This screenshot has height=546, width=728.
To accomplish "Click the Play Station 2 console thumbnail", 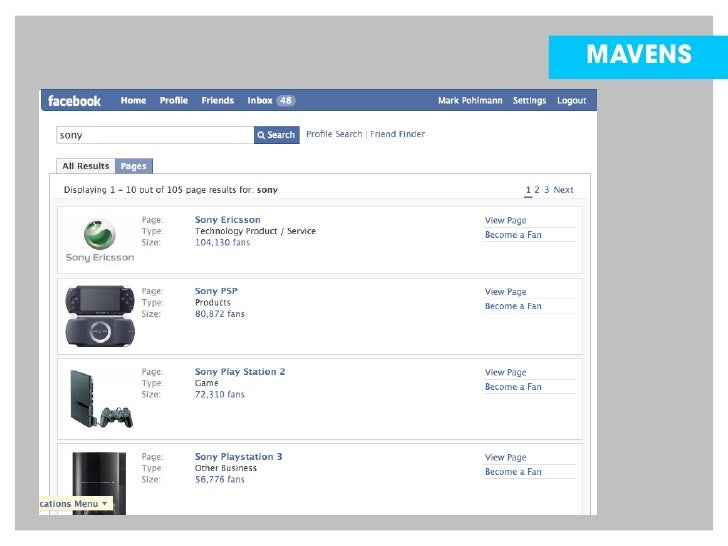I will 100,399.
